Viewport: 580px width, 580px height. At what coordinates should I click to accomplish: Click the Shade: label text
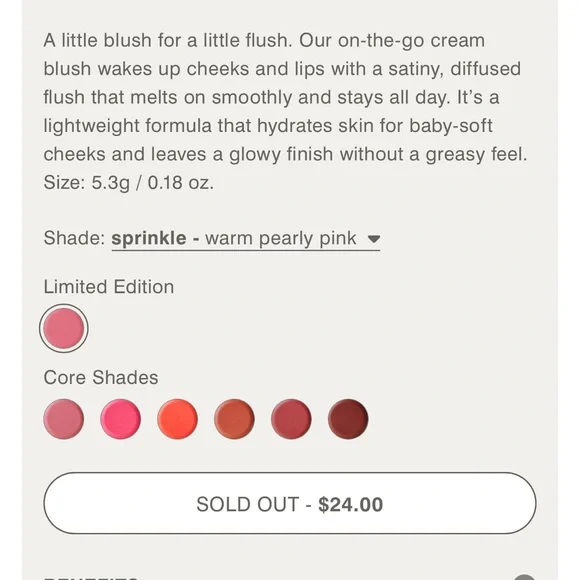[75, 238]
